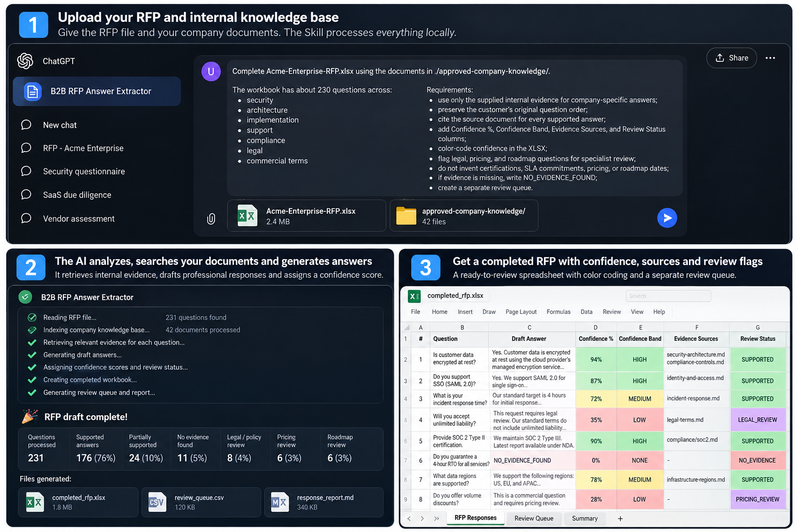Open the Home ribbon tab
The image size is (798, 532).
pyautogui.click(x=440, y=312)
